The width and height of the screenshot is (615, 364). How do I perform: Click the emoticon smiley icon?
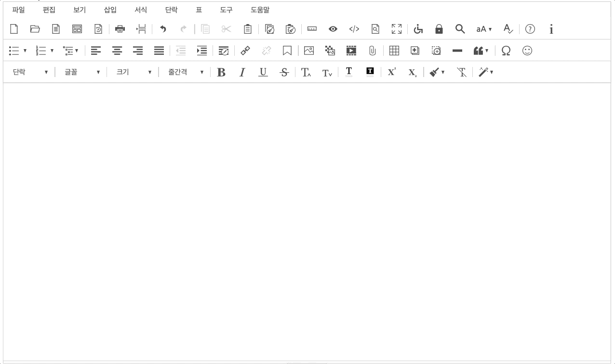(x=527, y=51)
